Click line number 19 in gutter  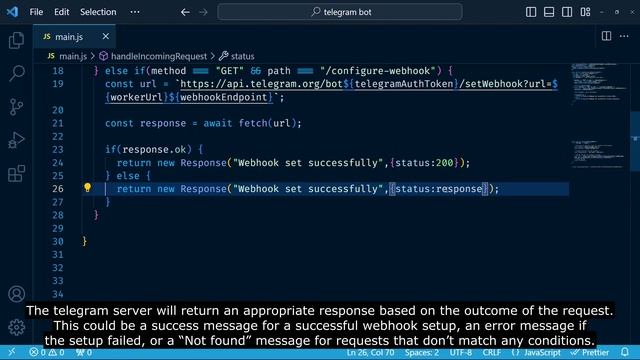(x=58, y=84)
